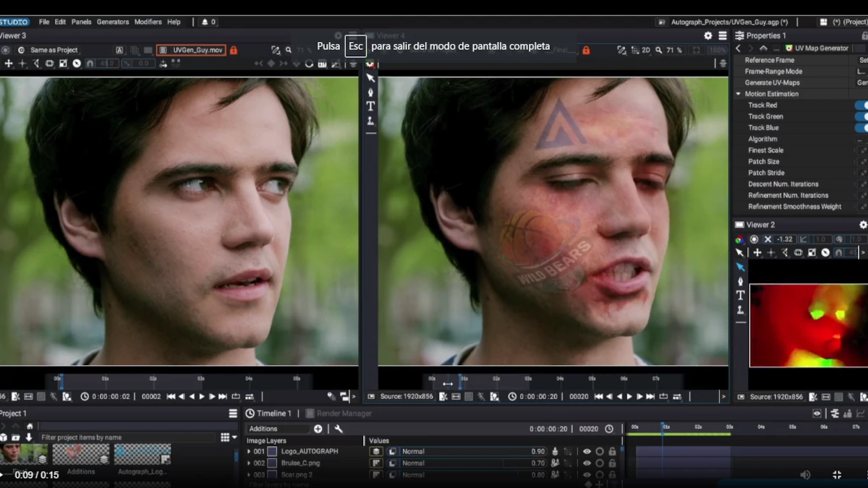Screen dimensions: 868x488
Task: Open the Additions composition dropdown
Action: [x=278, y=429]
